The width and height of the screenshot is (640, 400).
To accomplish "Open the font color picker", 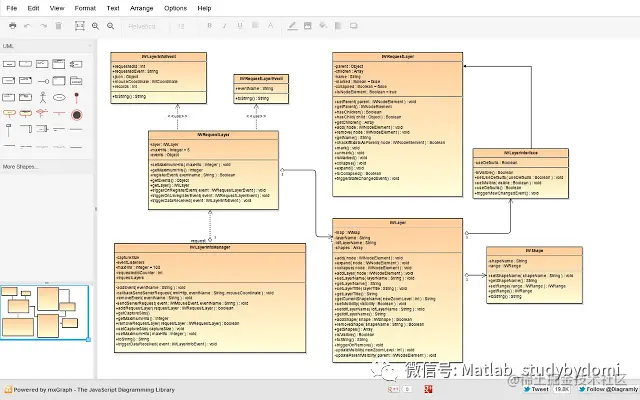I will click(270, 25).
